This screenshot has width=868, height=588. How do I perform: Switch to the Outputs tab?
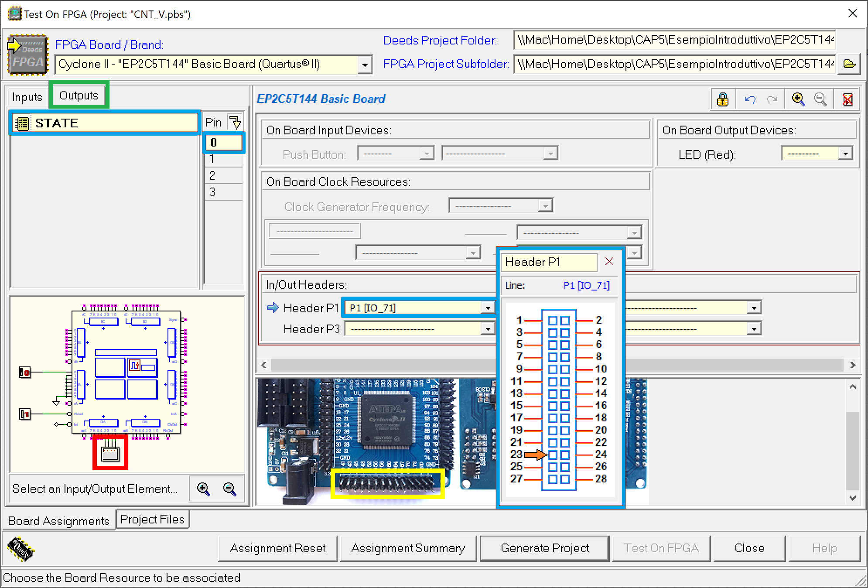pyautogui.click(x=79, y=95)
